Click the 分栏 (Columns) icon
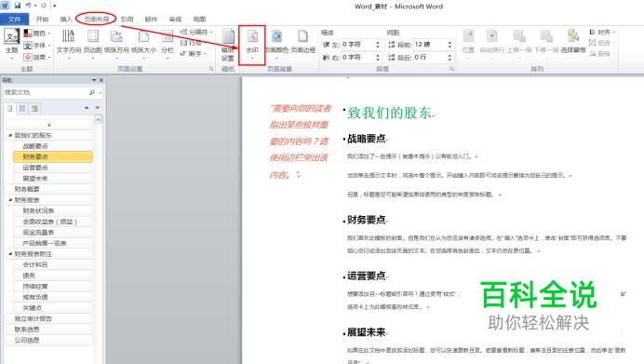 coord(168,36)
